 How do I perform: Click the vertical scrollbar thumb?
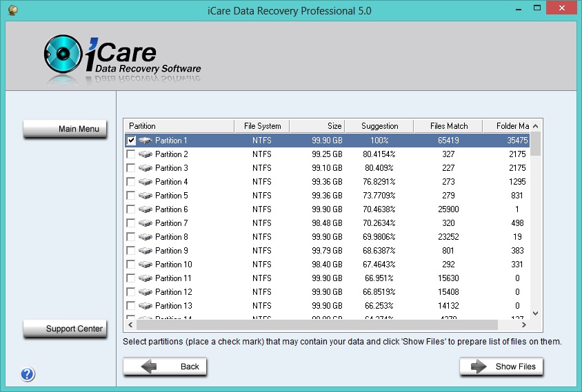point(536,144)
